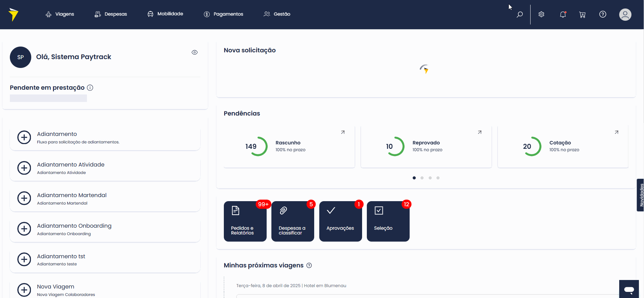Expand the Reprovado card arrow
The image size is (644, 298).
point(480,132)
